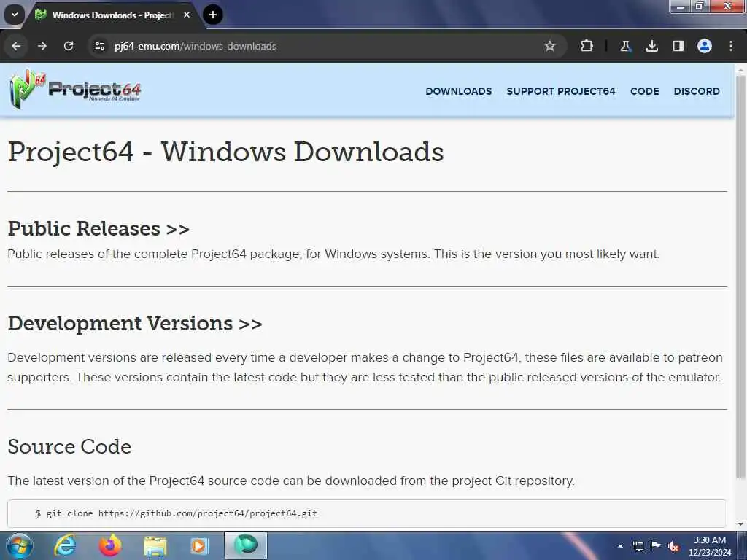Click the Project64 - Windows Downloads heading
Image resolution: width=747 pixels, height=560 pixels.
pos(226,152)
